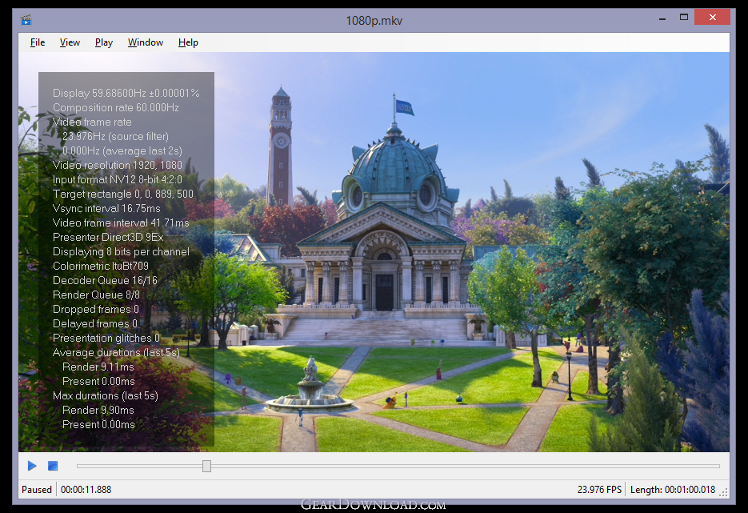Click the Target rectangle stats line
This screenshot has width=748, height=513.
[123, 194]
